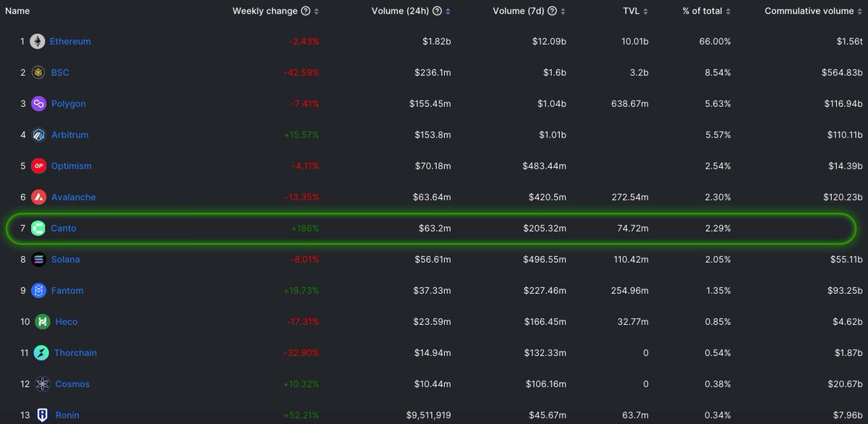
Task: Click the Cosmos chain logo icon
Action: click(43, 383)
